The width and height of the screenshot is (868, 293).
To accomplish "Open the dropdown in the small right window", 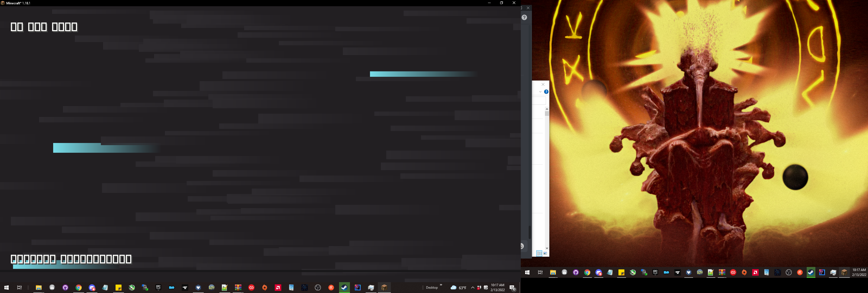I will point(541,92).
